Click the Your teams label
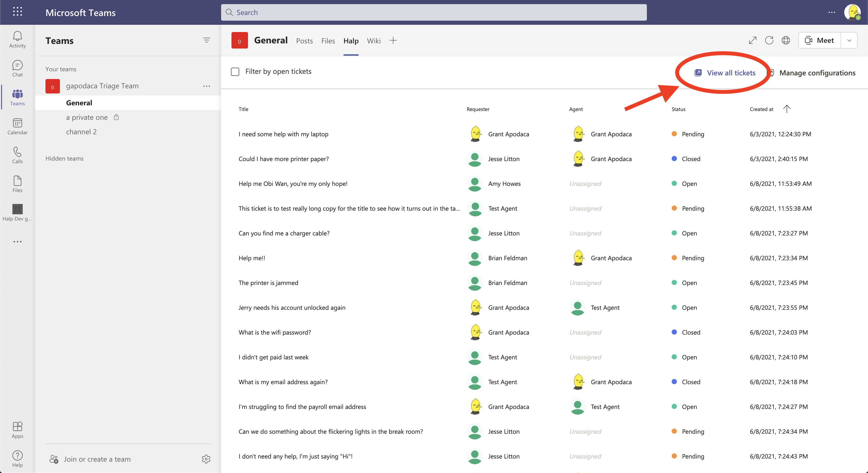 61,69
